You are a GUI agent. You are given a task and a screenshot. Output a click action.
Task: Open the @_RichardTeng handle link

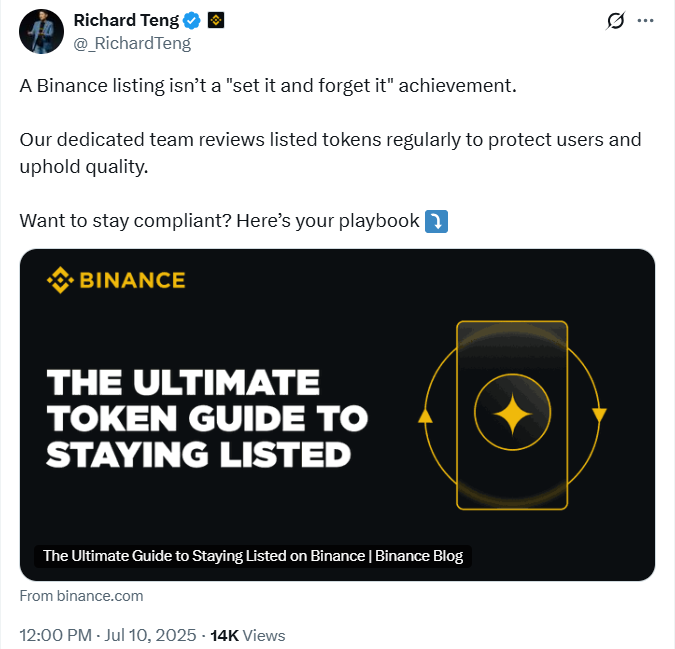[x=132, y=43]
